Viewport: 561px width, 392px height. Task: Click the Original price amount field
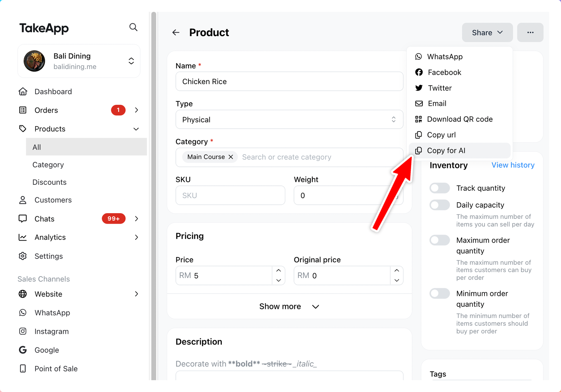[342, 276]
